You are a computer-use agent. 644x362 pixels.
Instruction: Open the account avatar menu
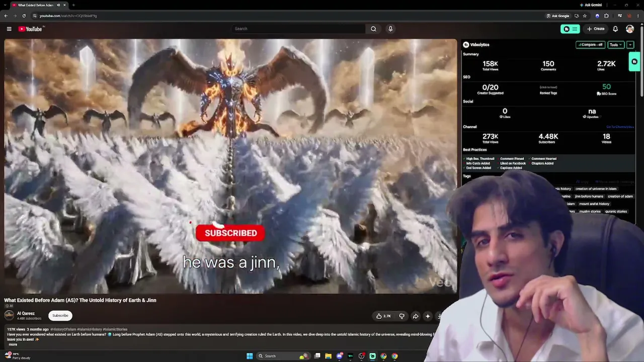(x=630, y=29)
